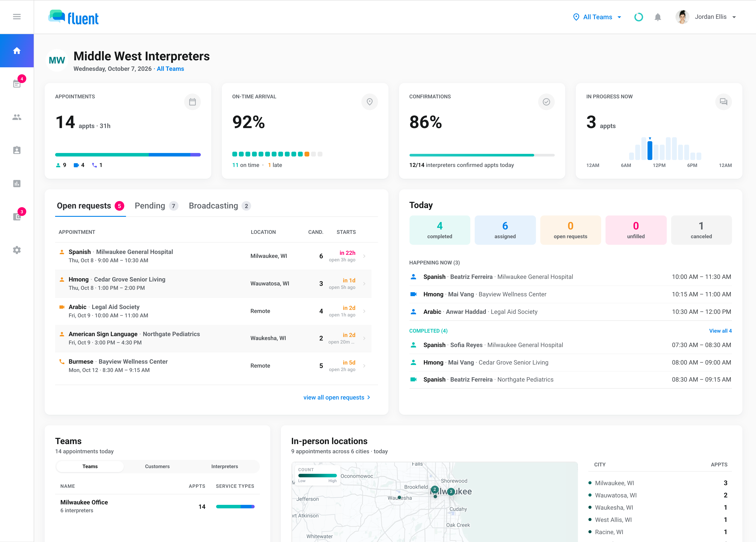Image resolution: width=756 pixels, height=542 pixels.
Task: Click the 6 assigned tile
Action: (505, 230)
